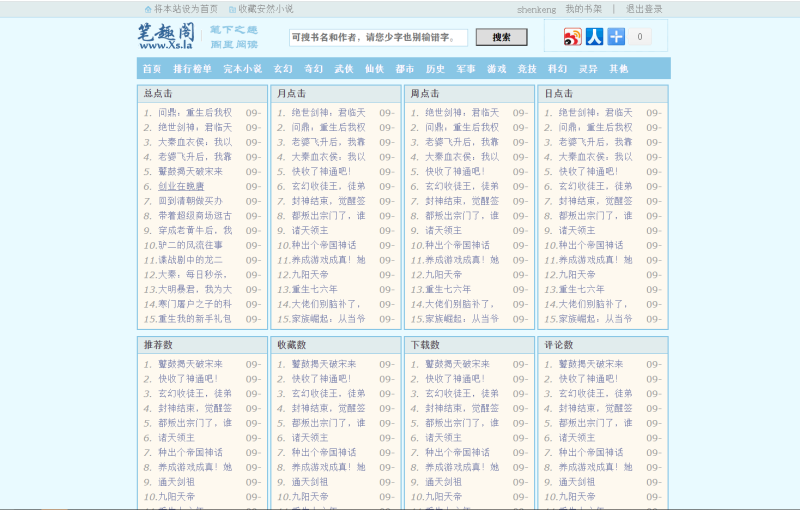Viewport: 800px width, 510px height.
Task: Open 重生七六年 in 月点击 list
Action: point(315,290)
